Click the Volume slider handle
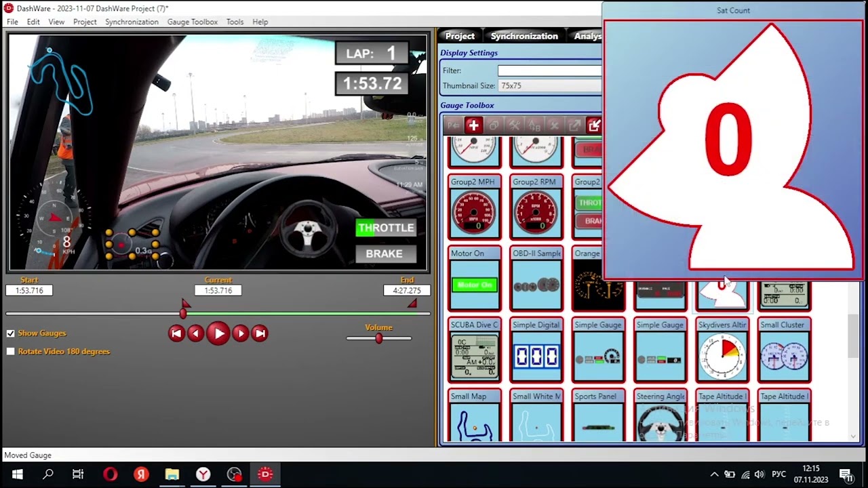868x488 pixels. [x=379, y=338]
